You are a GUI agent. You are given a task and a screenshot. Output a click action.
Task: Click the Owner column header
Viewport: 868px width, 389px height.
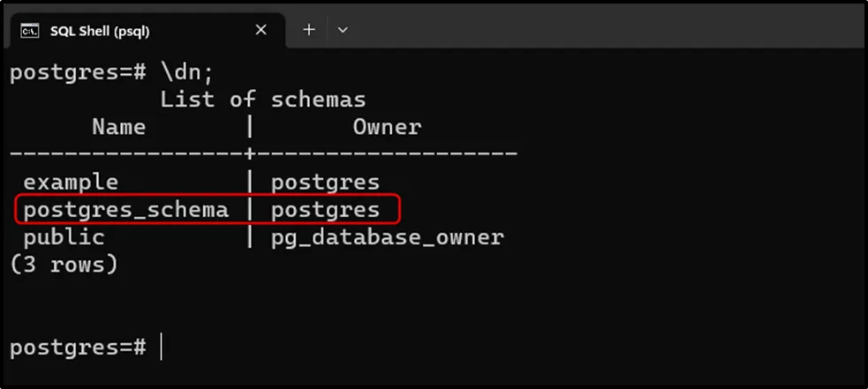(x=387, y=127)
